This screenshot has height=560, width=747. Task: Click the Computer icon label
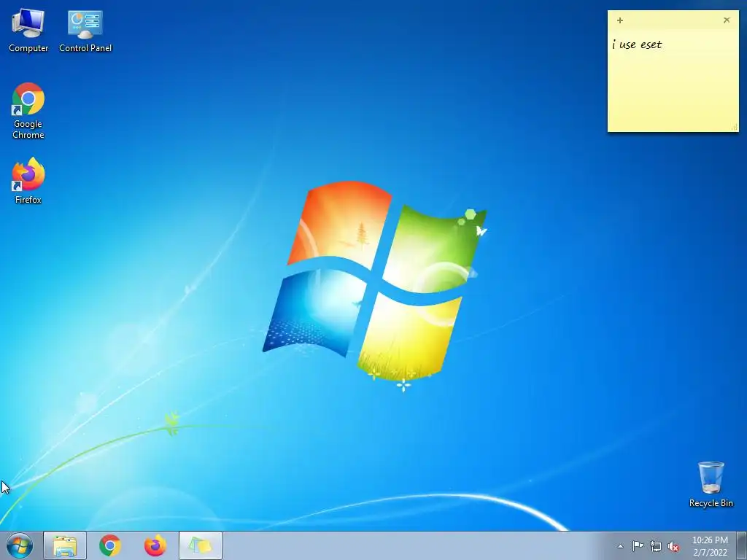(x=28, y=48)
